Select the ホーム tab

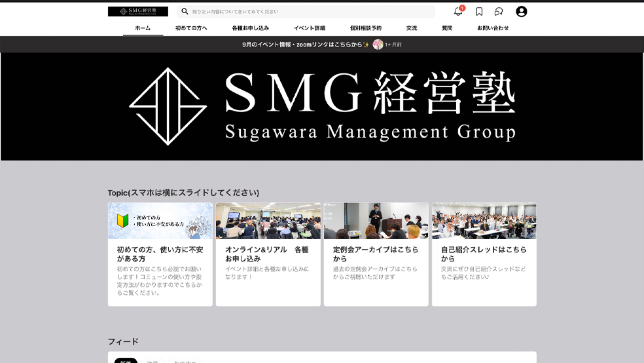click(143, 28)
